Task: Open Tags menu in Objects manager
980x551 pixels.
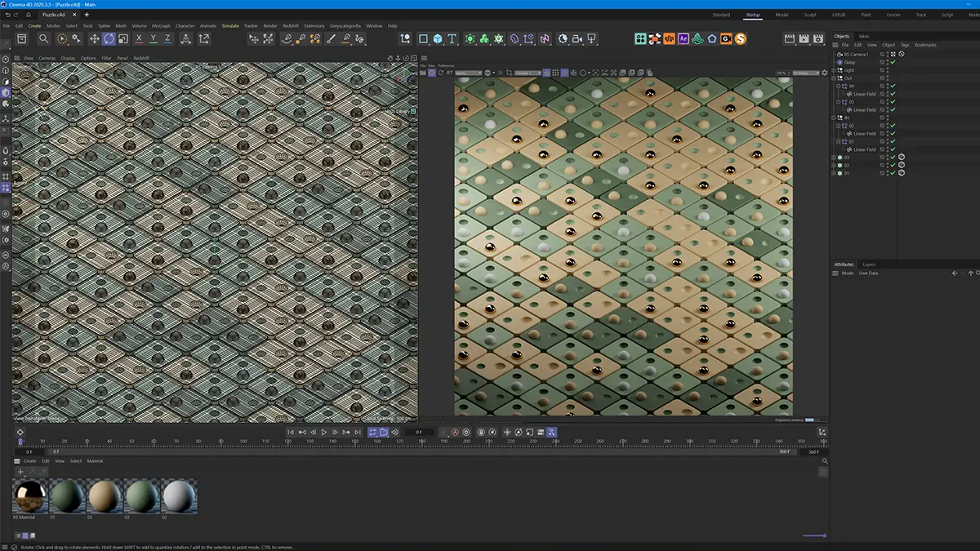Action: click(904, 45)
